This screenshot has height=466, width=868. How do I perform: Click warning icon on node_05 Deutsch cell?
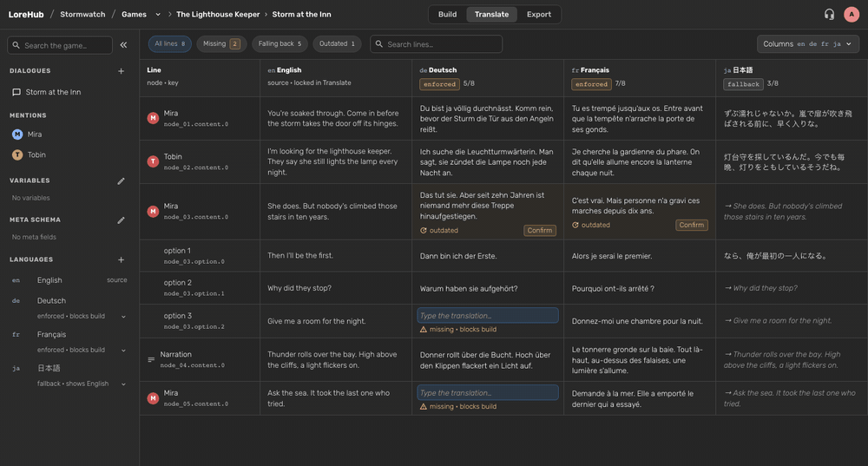(x=424, y=406)
